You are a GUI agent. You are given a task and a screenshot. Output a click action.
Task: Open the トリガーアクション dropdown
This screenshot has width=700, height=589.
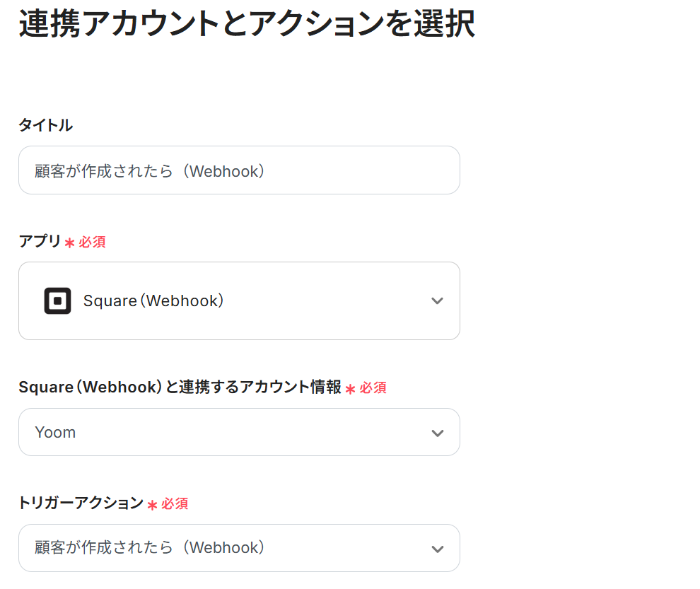pos(239,548)
